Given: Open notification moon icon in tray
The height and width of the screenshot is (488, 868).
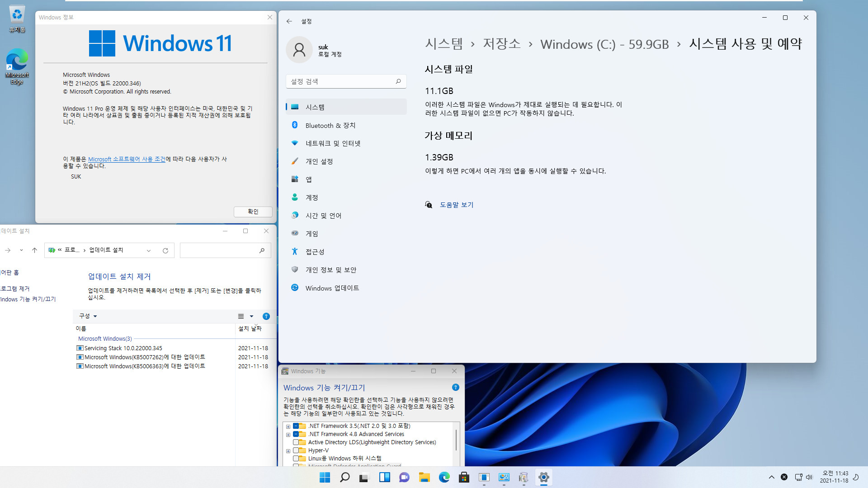Looking at the screenshot, I should point(856,477).
